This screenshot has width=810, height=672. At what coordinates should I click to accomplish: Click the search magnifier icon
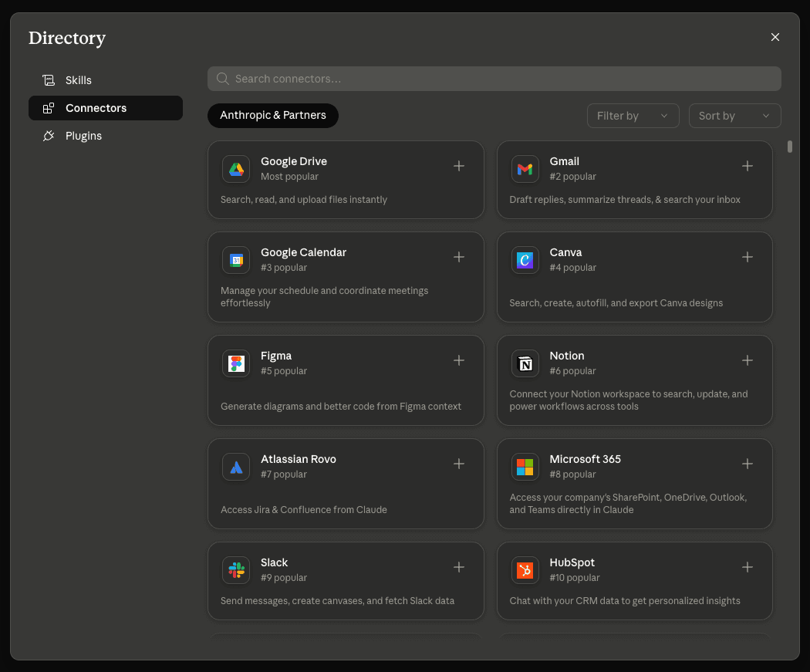point(223,79)
